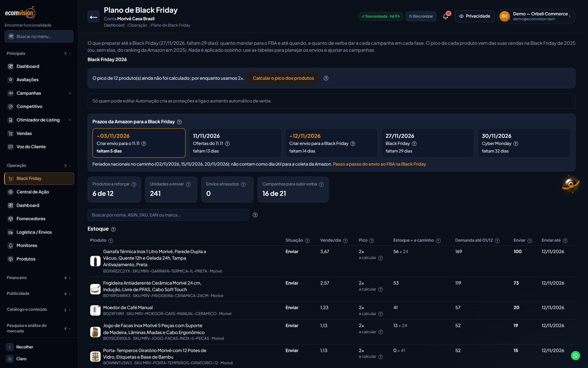Open Fornecedores in sidebar

(x=39, y=219)
